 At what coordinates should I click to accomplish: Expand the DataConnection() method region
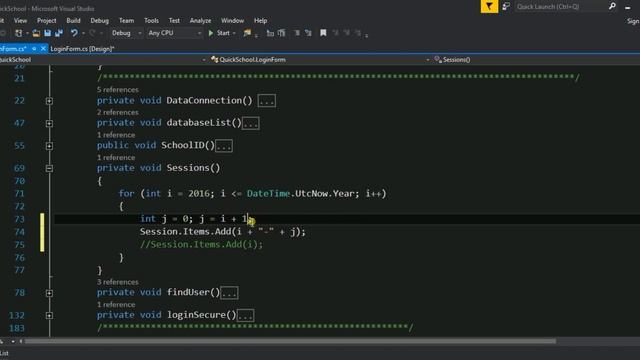(49, 101)
